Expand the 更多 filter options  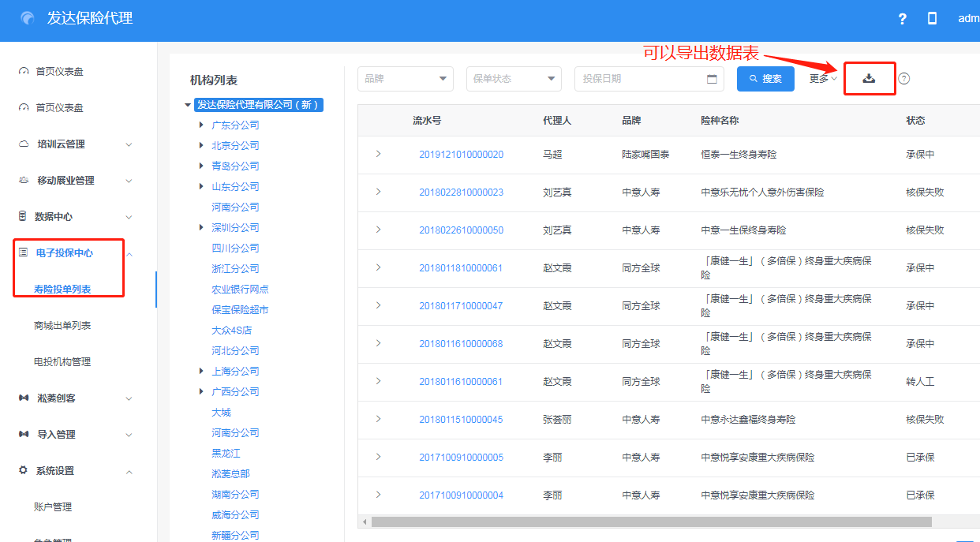tap(823, 79)
